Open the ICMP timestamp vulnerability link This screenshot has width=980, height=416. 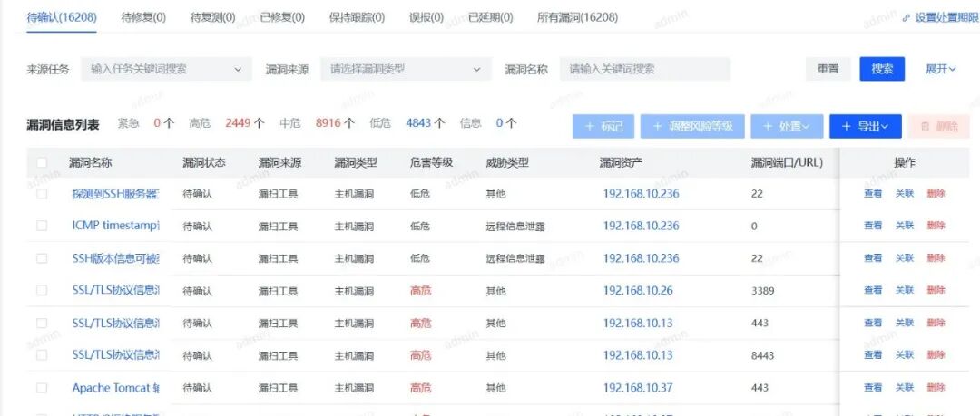point(115,226)
